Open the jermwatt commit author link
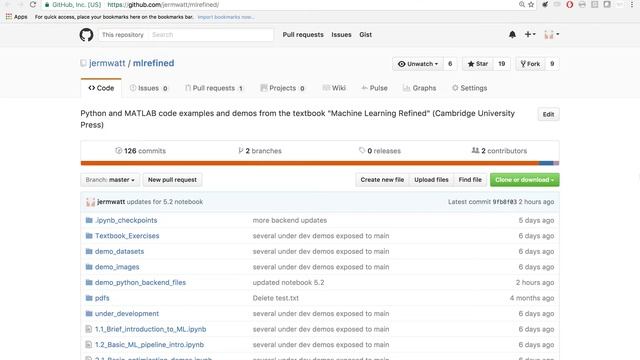The image size is (640, 360). point(111,202)
